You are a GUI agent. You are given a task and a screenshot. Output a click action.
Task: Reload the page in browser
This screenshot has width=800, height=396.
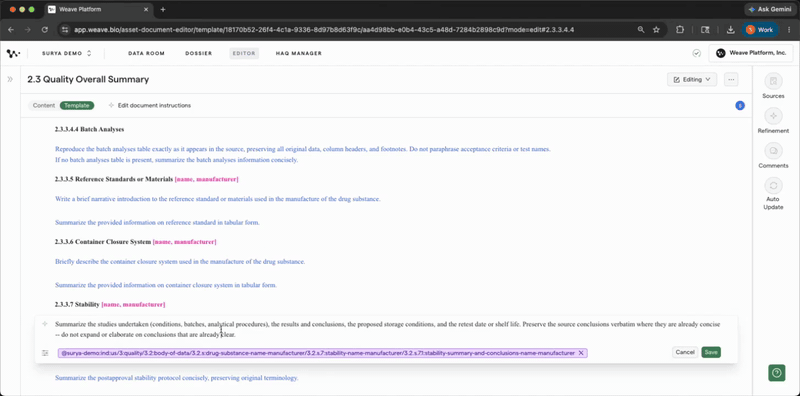(x=44, y=30)
